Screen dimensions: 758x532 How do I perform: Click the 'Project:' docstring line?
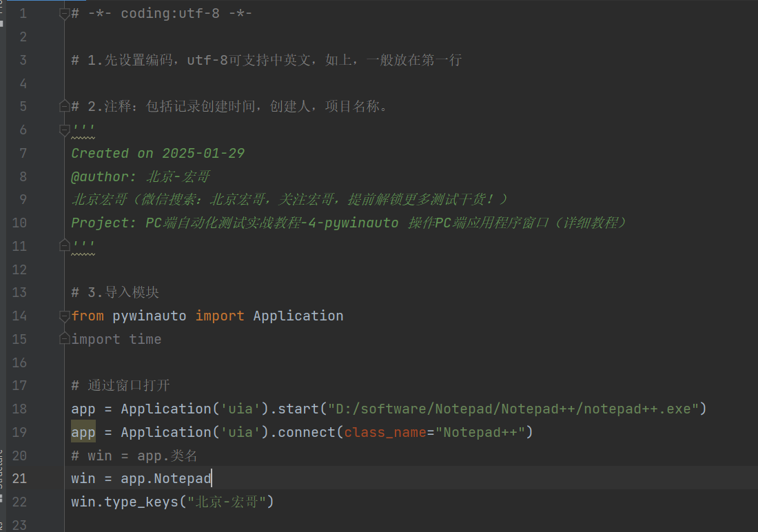tap(349, 223)
